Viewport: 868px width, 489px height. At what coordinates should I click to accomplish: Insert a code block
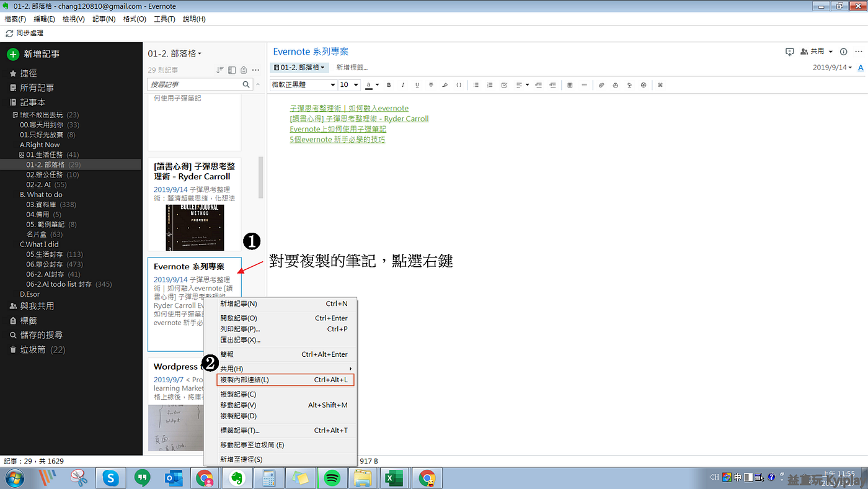click(x=459, y=85)
